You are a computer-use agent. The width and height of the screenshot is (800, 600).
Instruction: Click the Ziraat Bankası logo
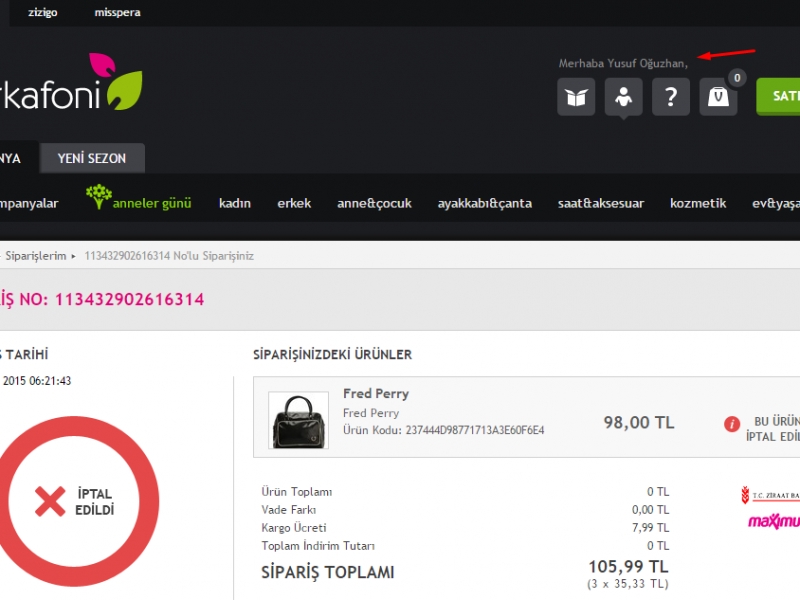(x=770, y=495)
